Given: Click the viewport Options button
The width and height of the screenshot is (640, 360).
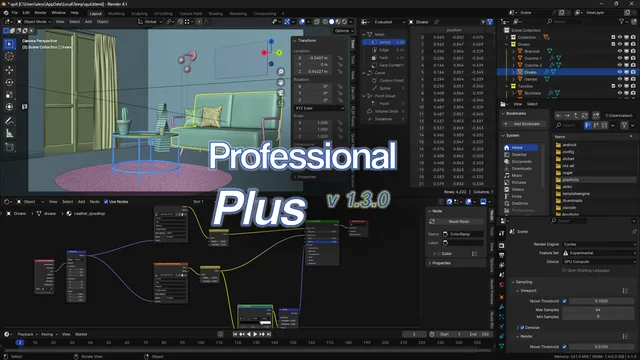Looking at the screenshot, I should click(x=343, y=31).
